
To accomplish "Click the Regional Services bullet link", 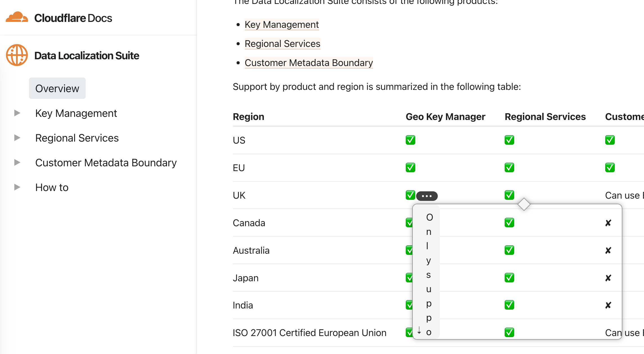I will 282,44.
